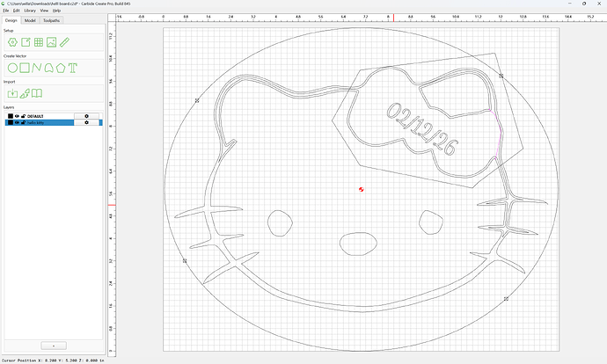Click the red origin marker on canvas
Screen dimensions: 607x364
(x=362, y=189)
